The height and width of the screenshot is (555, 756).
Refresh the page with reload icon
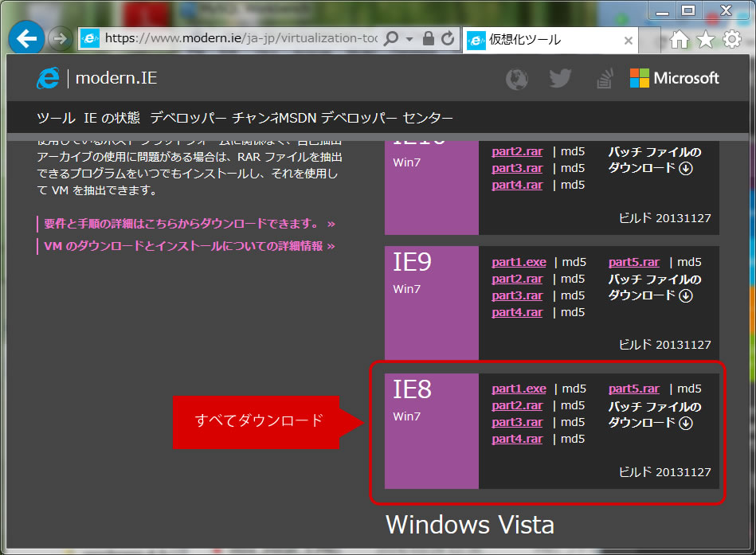coord(448,38)
